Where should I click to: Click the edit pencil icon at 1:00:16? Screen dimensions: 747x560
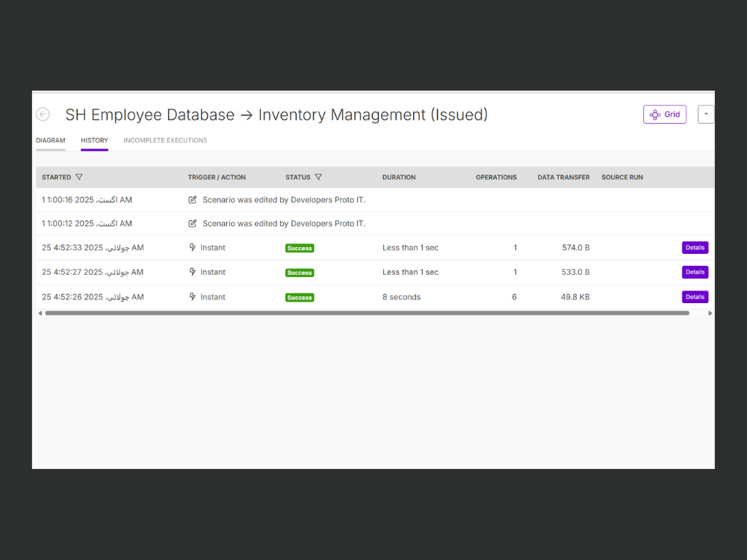193,200
